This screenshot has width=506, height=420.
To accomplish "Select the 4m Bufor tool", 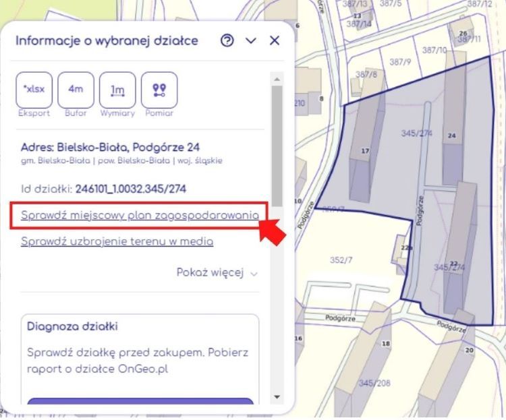I will [x=76, y=90].
